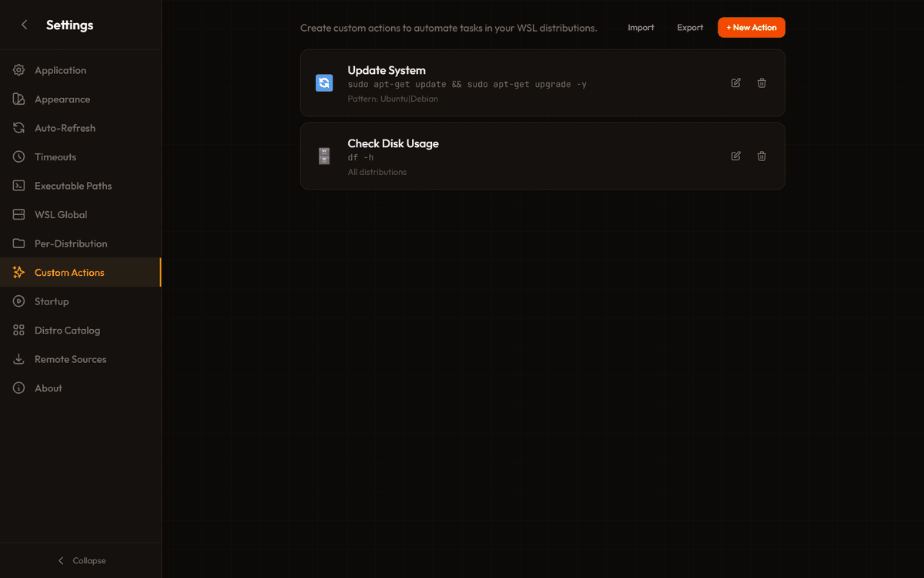Select the Startup play icon

pyautogui.click(x=18, y=301)
